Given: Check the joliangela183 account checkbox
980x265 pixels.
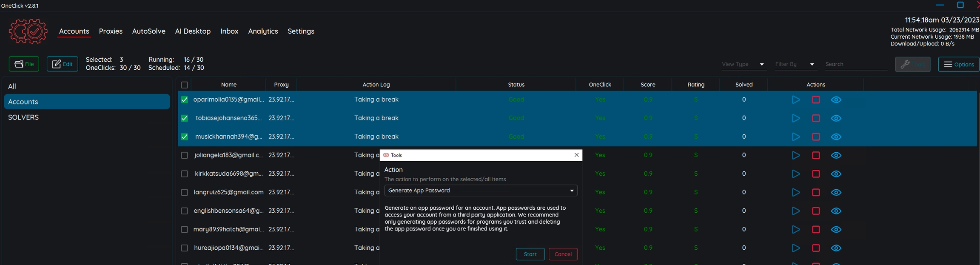Looking at the screenshot, I should pyautogui.click(x=185, y=156).
